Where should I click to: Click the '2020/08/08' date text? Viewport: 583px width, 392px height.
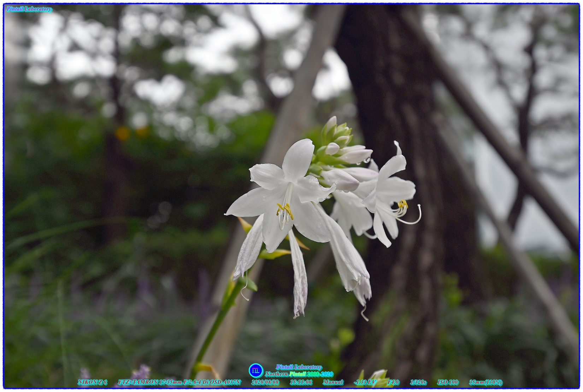point(265,382)
